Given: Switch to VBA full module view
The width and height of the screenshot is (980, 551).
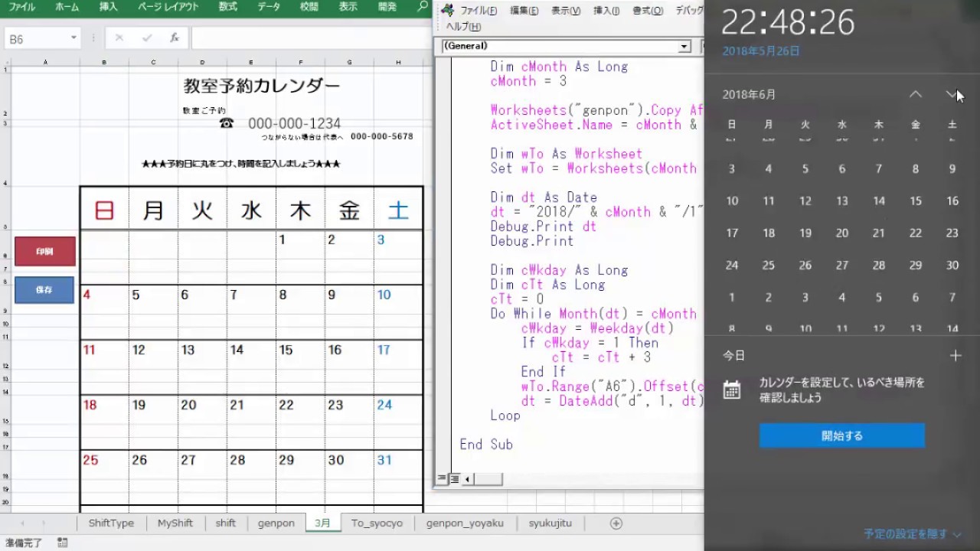Looking at the screenshot, I should point(454,479).
